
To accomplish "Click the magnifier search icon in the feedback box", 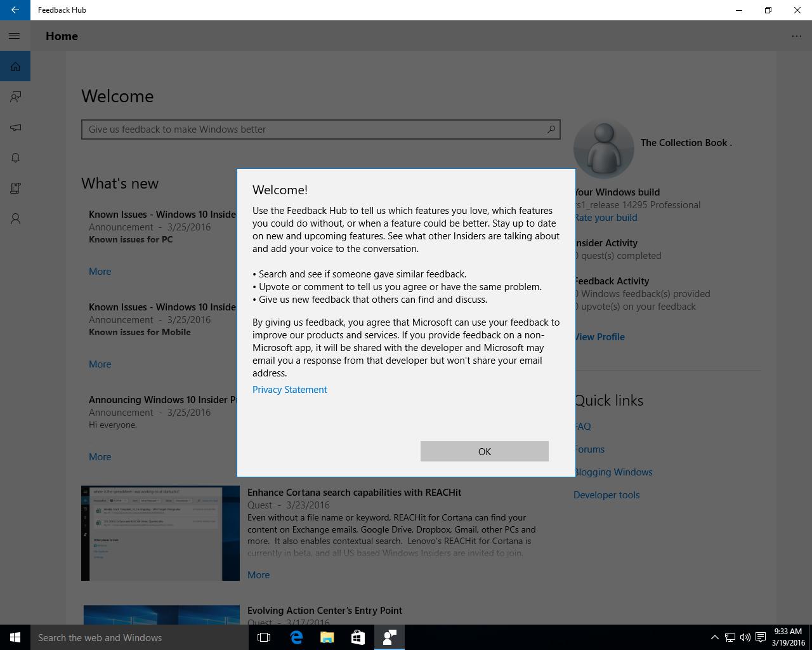I will (x=551, y=129).
